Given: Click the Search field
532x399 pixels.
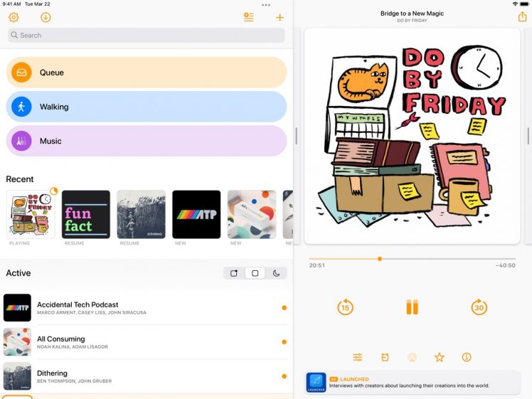Looking at the screenshot, I should click(147, 35).
